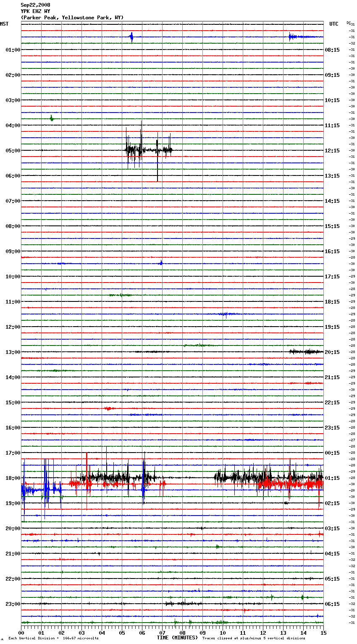The width and height of the screenshot is (357, 644).
Task: Click the "TIME (MINUTES)" axis title
Action: pos(177,638)
